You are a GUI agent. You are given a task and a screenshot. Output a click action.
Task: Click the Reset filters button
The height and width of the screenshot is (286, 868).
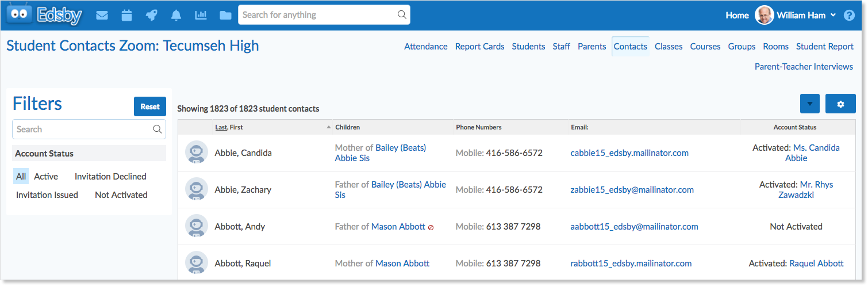[x=150, y=106]
